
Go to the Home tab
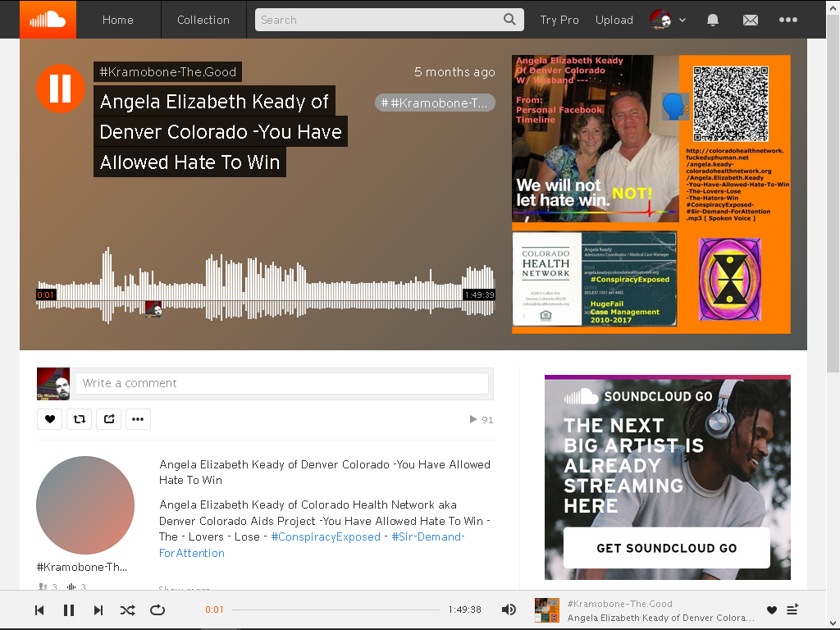pos(118,20)
